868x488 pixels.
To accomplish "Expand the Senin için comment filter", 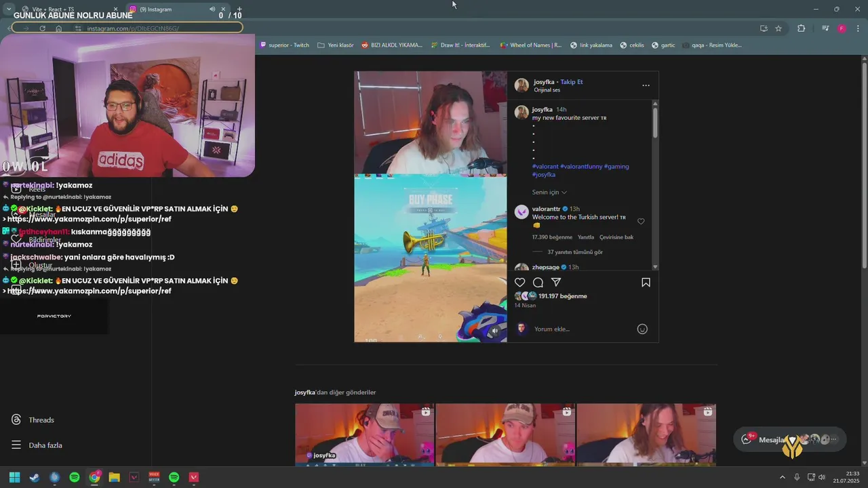I will tap(549, 192).
